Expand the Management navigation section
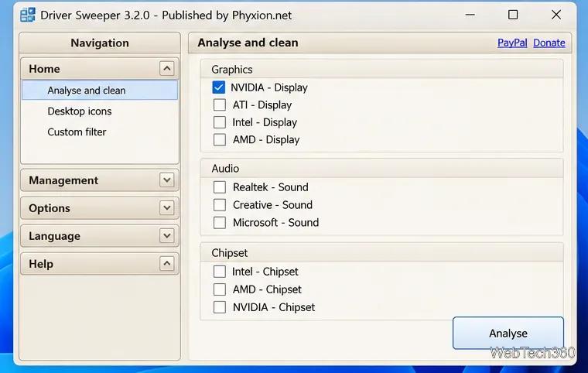The image size is (588, 373). (x=167, y=180)
